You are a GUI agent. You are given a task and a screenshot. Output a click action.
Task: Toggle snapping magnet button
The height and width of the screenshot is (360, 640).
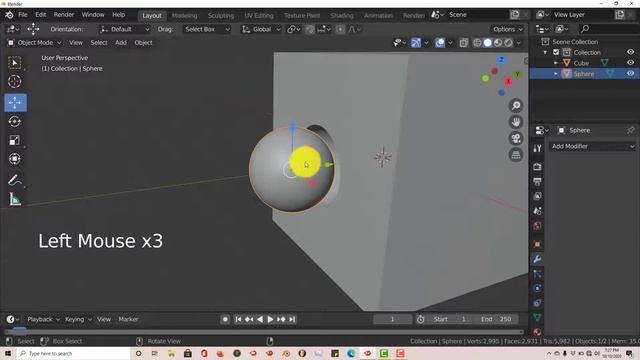coord(310,29)
